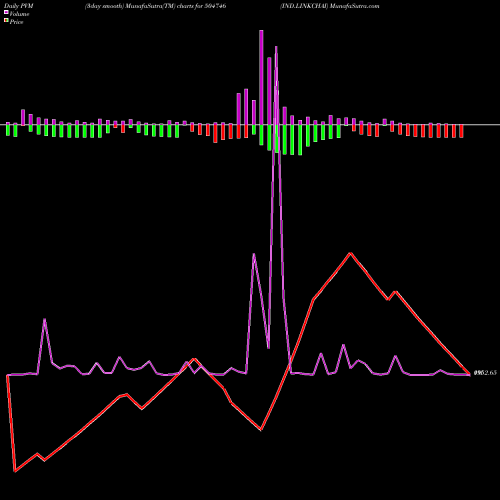Click the 52.65 price value label

coord(485,373)
